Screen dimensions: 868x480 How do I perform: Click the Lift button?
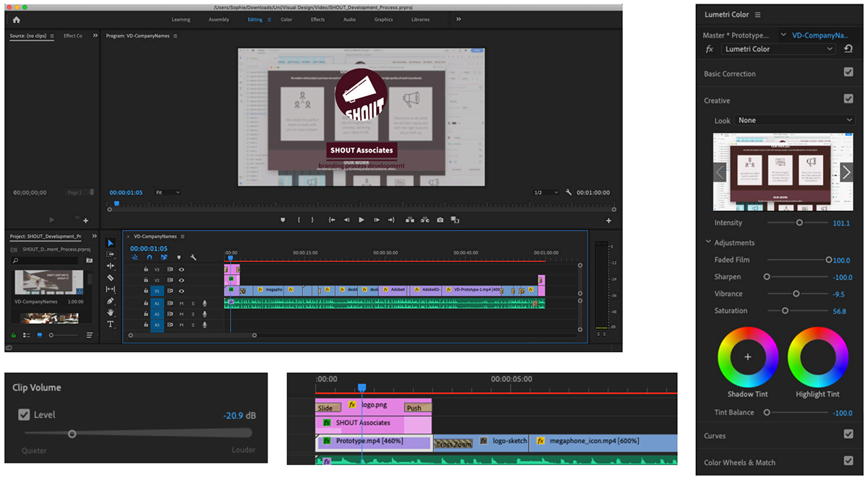(409, 220)
